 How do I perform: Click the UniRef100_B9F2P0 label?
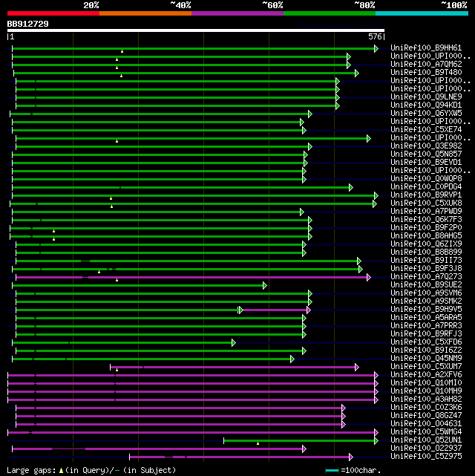click(x=426, y=227)
